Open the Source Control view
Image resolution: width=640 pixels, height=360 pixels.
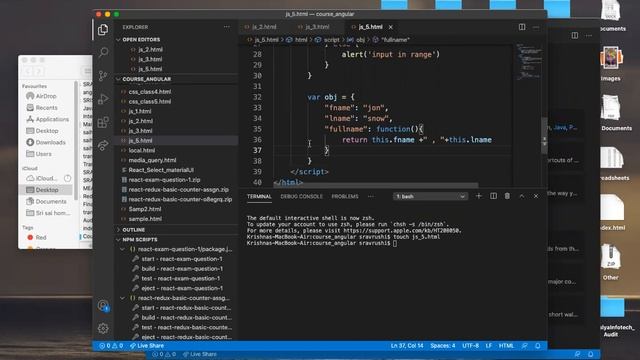pyautogui.click(x=103, y=76)
